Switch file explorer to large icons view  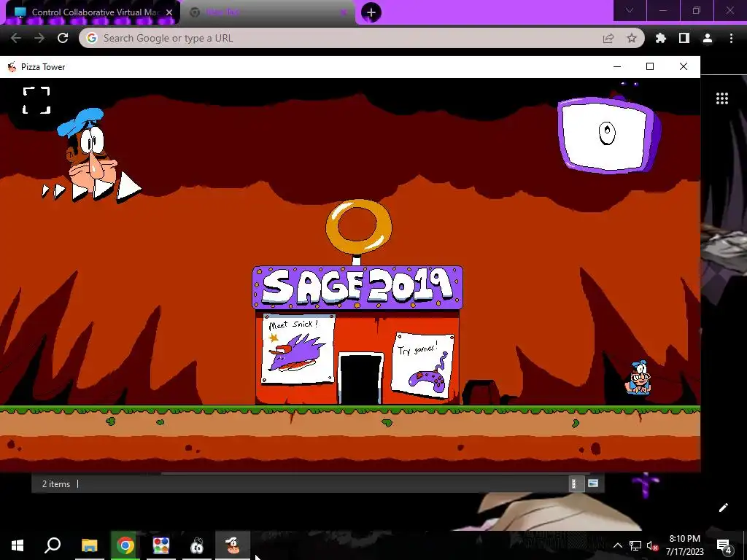tap(592, 483)
